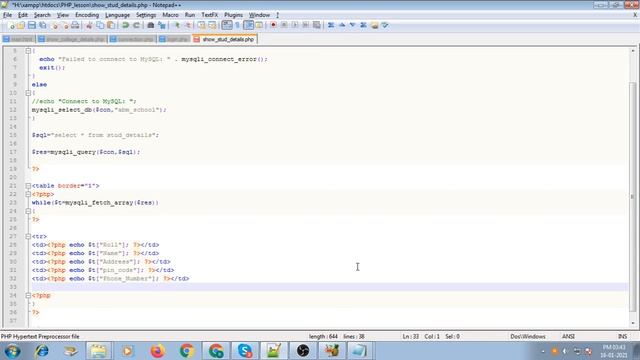Click the Zoom Out toolbar icon

(x=188, y=25)
